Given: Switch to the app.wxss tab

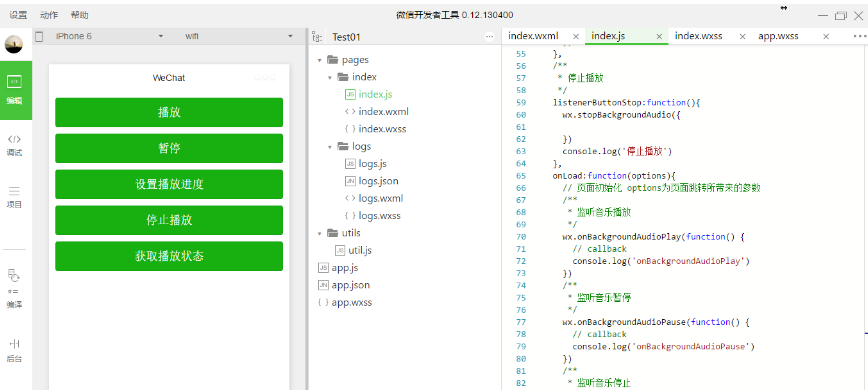Looking at the screenshot, I should [x=778, y=37].
